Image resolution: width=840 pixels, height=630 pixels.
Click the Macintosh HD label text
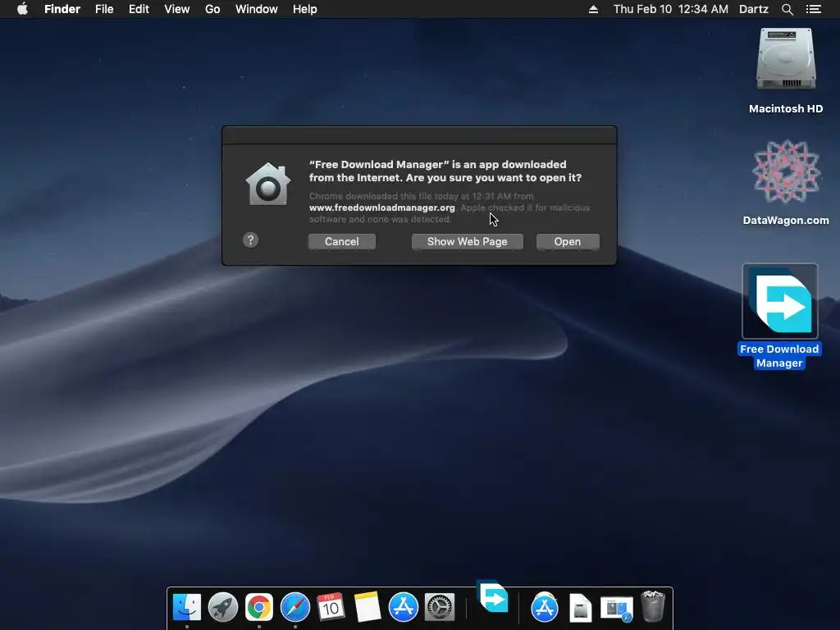pos(786,109)
